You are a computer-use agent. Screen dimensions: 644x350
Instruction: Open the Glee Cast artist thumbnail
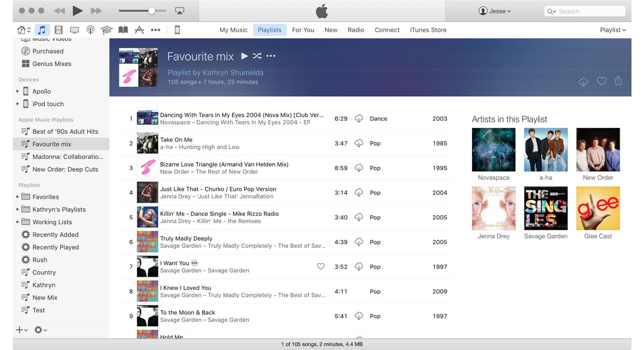click(598, 208)
